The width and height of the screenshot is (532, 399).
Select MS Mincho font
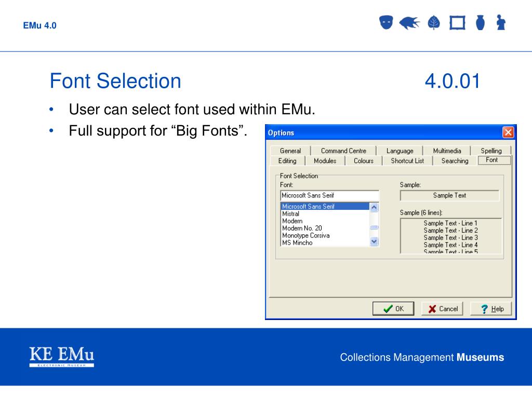tap(325, 243)
